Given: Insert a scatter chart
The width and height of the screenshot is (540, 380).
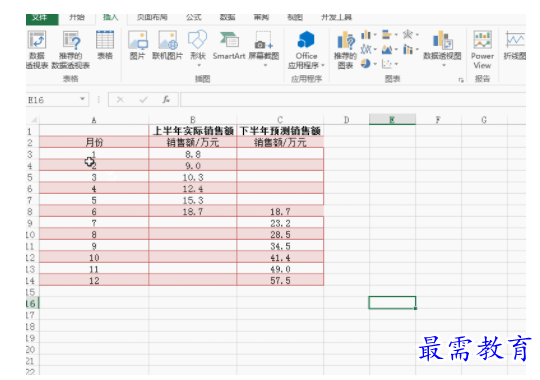Looking at the screenshot, I should [387, 64].
